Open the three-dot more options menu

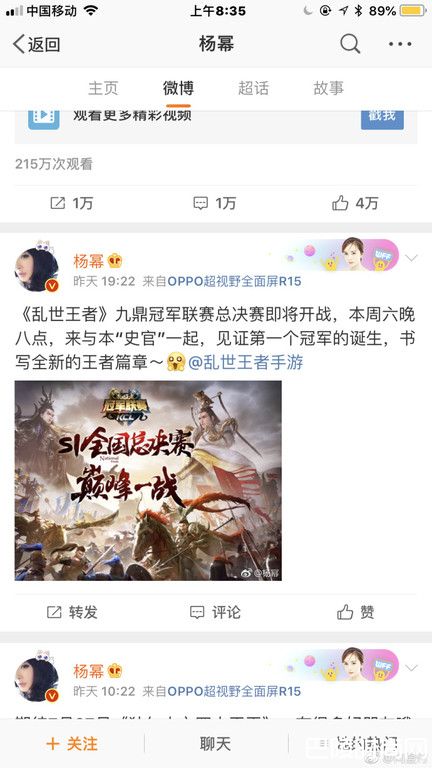tap(400, 44)
